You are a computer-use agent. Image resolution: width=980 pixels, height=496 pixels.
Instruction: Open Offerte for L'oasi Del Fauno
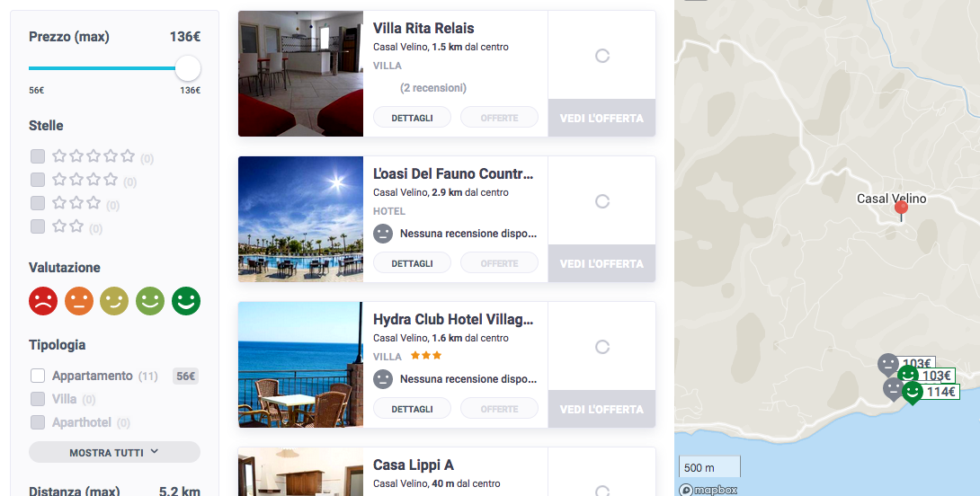click(x=499, y=263)
